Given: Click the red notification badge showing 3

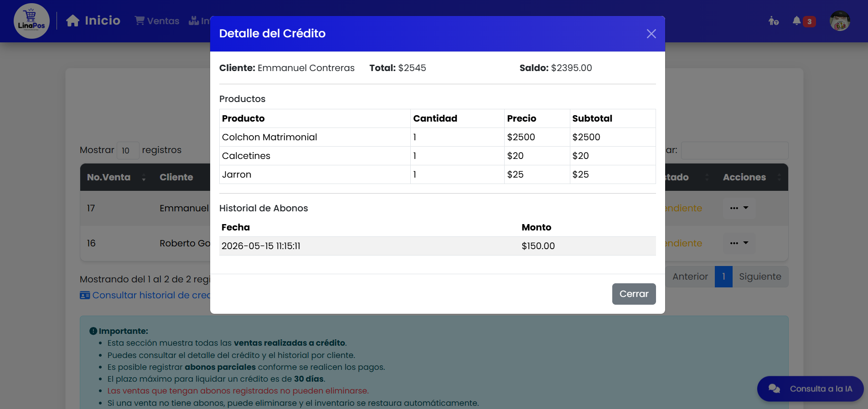Looking at the screenshot, I should (809, 21).
